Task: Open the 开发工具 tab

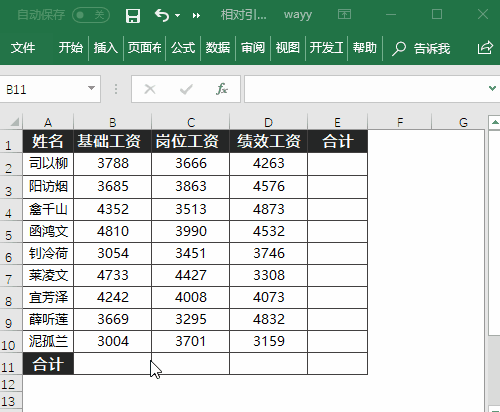Action: (326, 48)
